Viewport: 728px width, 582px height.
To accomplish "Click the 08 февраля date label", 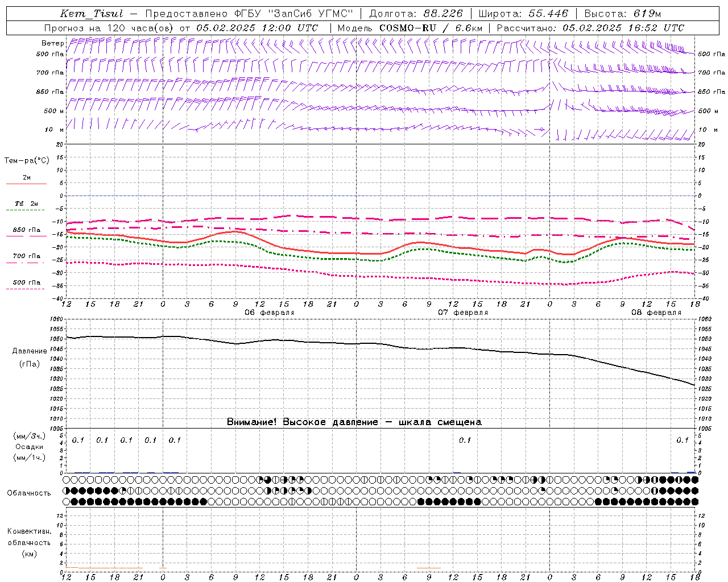I will tap(656, 313).
